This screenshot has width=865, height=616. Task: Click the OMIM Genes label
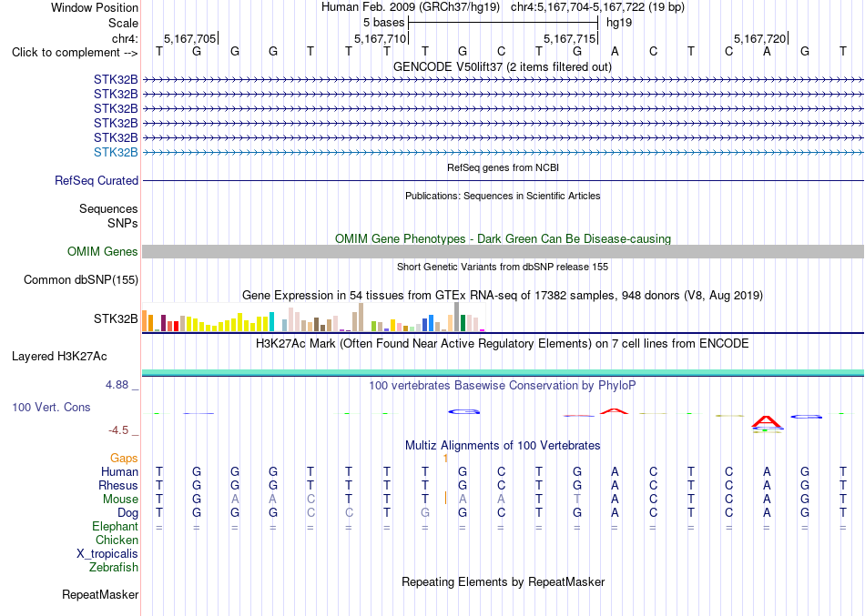tap(102, 251)
